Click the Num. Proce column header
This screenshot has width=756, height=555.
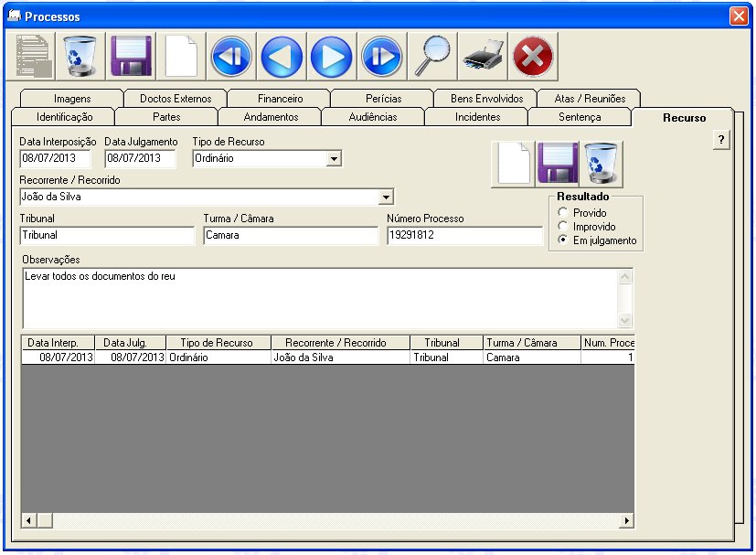(608, 343)
